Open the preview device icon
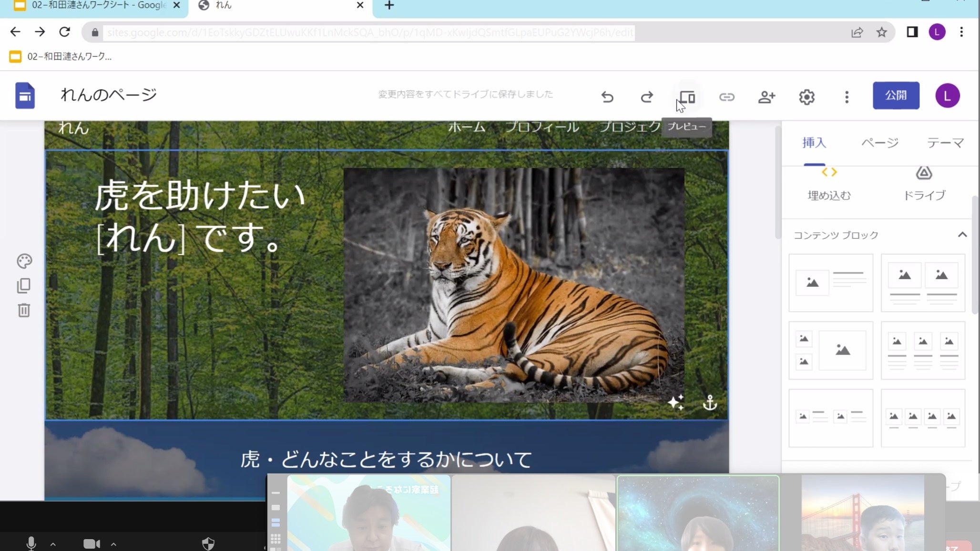Image resolution: width=980 pixels, height=551 pixels. [687, 97]
